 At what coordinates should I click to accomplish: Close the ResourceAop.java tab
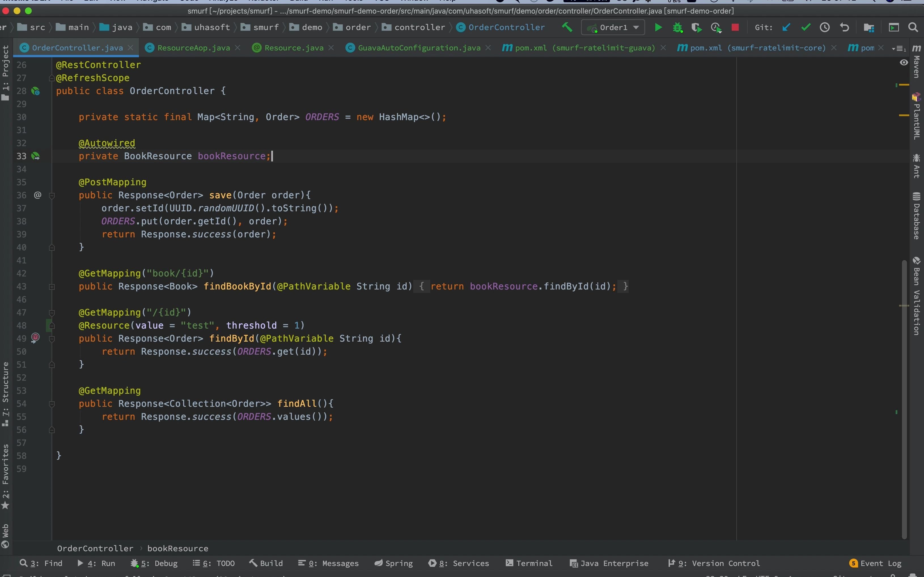[x=238, y=48]
